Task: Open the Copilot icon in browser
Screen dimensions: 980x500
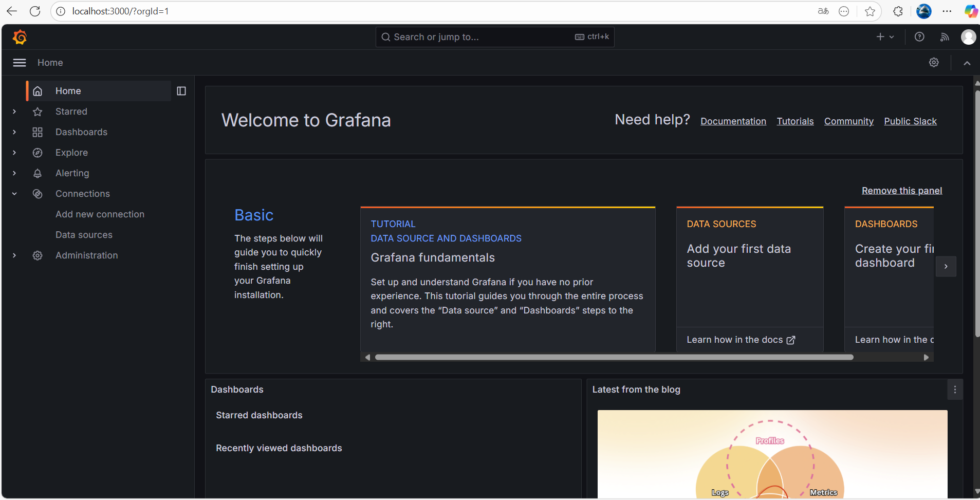Action: click(971, 11)
